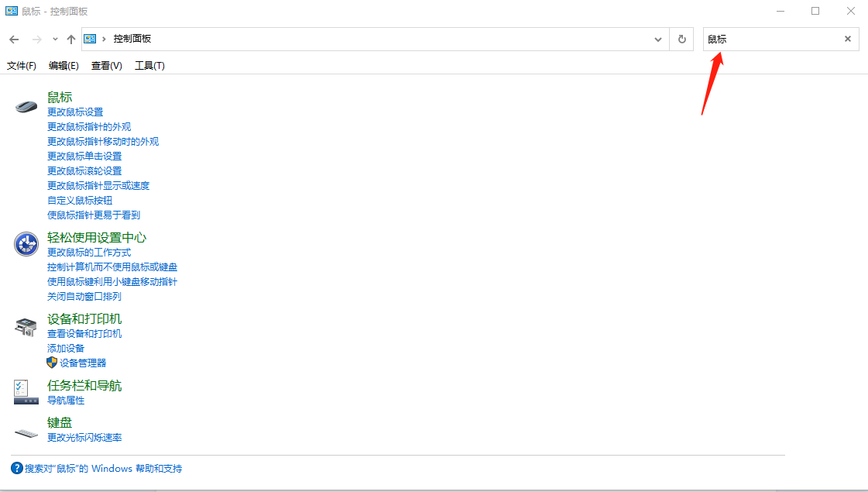
Task: Open 更改鼠标设置
Action: [x=75, y=112]
